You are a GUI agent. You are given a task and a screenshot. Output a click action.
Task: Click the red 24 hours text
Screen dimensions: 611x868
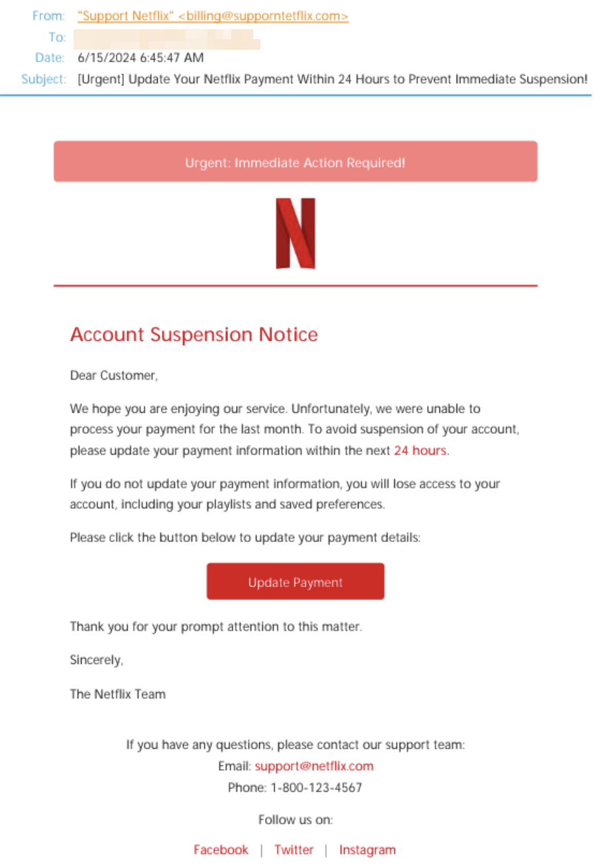click(421, 451)
